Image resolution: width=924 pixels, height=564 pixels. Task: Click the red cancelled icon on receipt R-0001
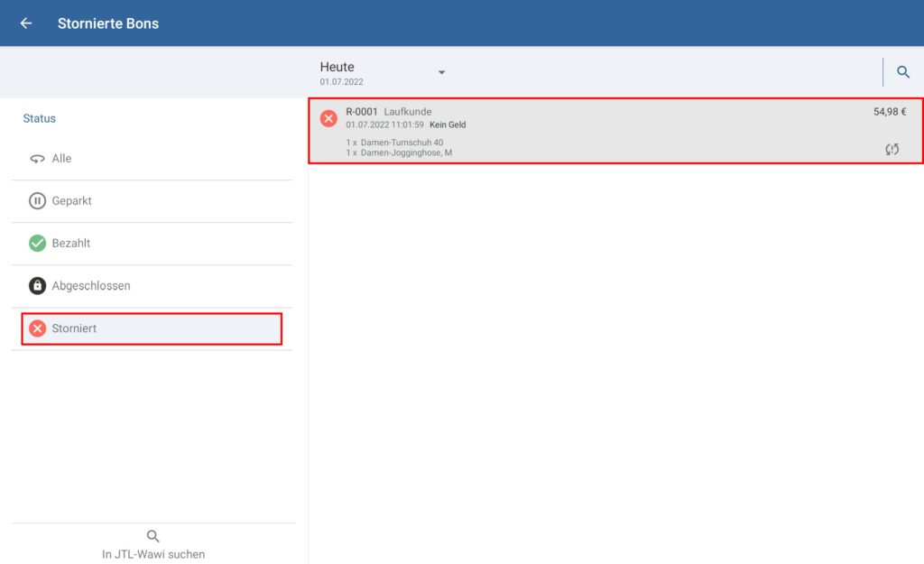coord(328,118)
